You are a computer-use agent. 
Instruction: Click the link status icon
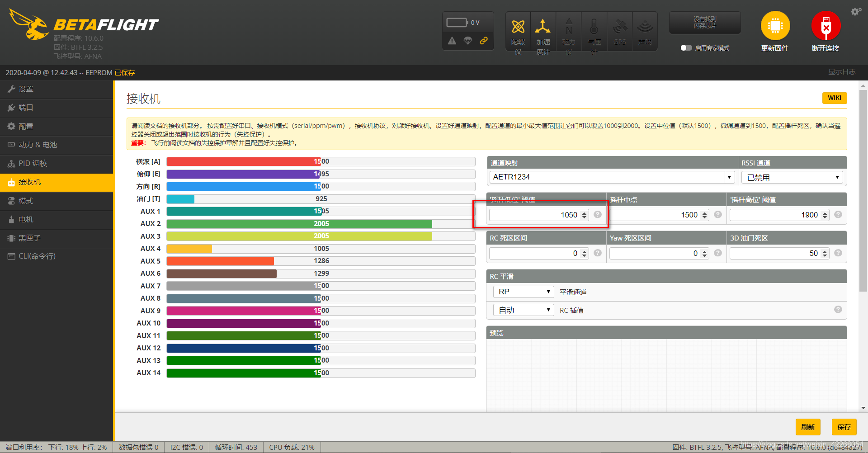tap(484, 41)
